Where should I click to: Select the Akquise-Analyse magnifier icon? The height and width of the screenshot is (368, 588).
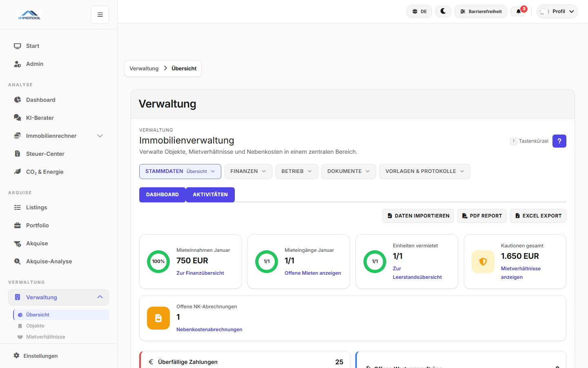[x=17, y=261]
